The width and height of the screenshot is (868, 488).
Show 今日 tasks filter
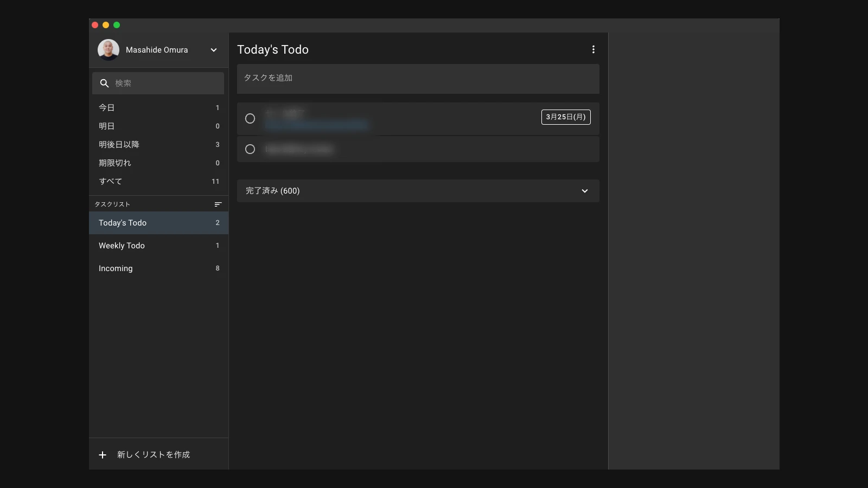(107, 108)
